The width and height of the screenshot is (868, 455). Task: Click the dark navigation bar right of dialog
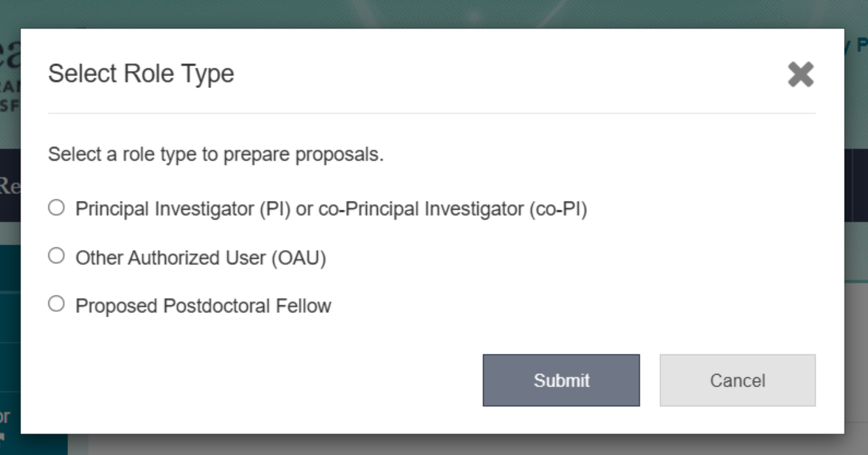click(x=856, y=185)
